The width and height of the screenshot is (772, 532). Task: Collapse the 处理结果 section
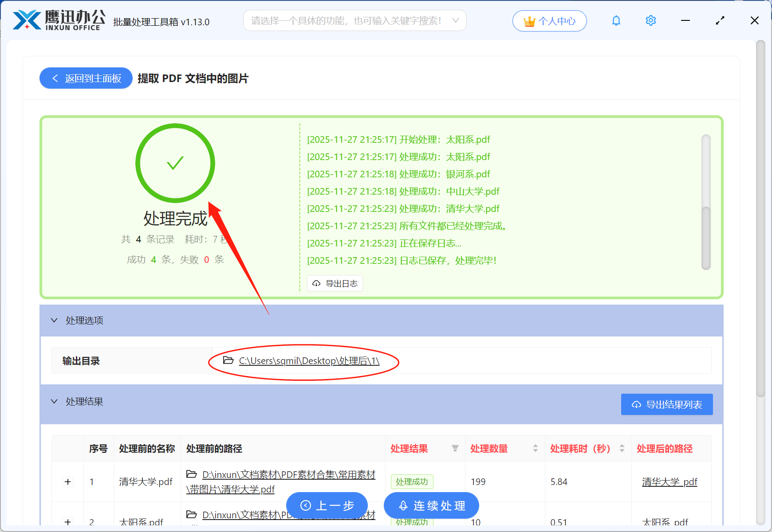(54, 402)
